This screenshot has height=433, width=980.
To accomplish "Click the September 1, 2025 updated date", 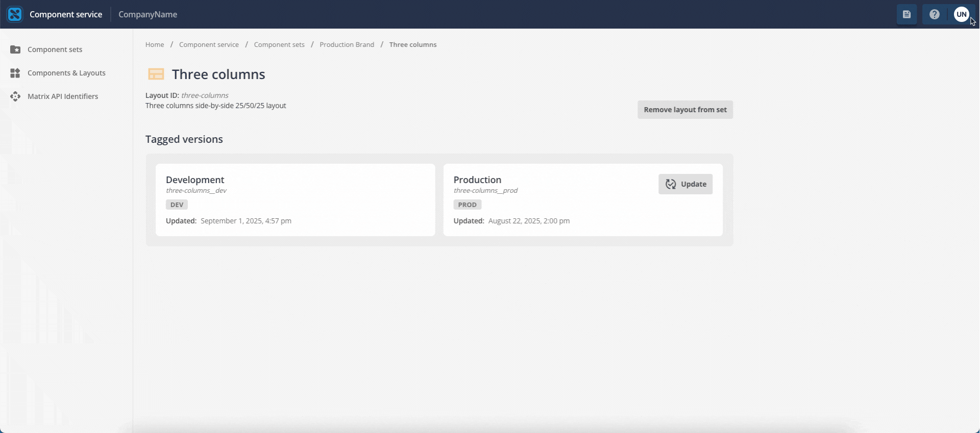I will (246, 221).
